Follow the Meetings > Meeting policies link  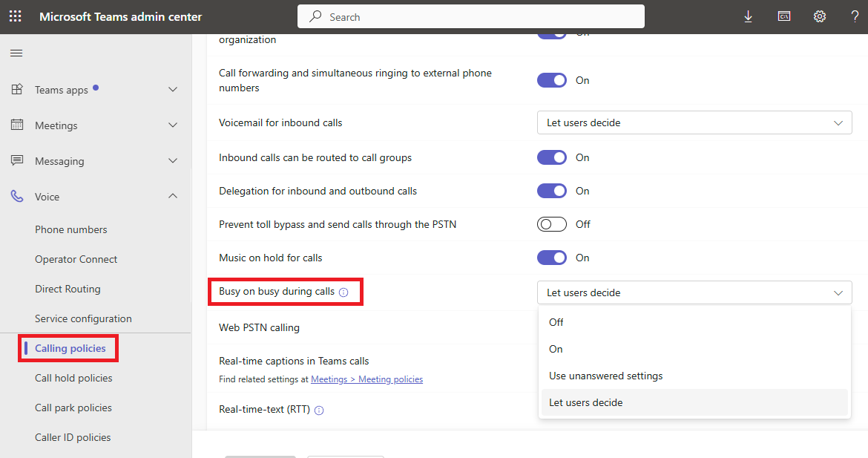click(368, 379)
